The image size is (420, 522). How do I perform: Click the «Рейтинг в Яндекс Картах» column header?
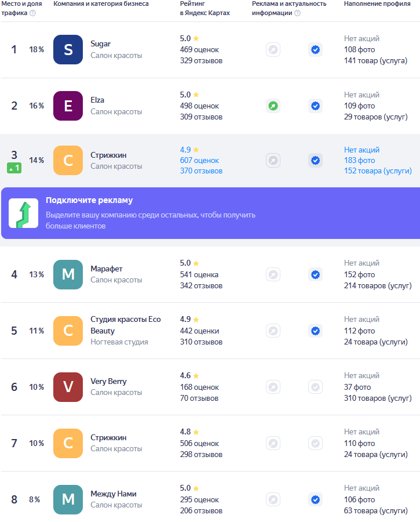[204, 8]
